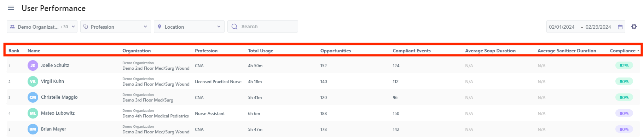Open Mateo Lubowitz's user row

click(323, 113)
